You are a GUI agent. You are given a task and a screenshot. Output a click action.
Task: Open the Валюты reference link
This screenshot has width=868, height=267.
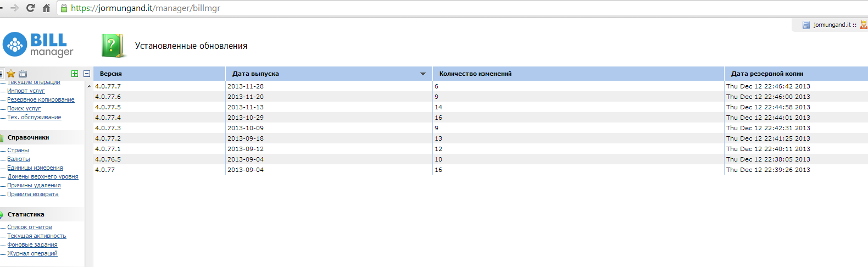(19, 159)
